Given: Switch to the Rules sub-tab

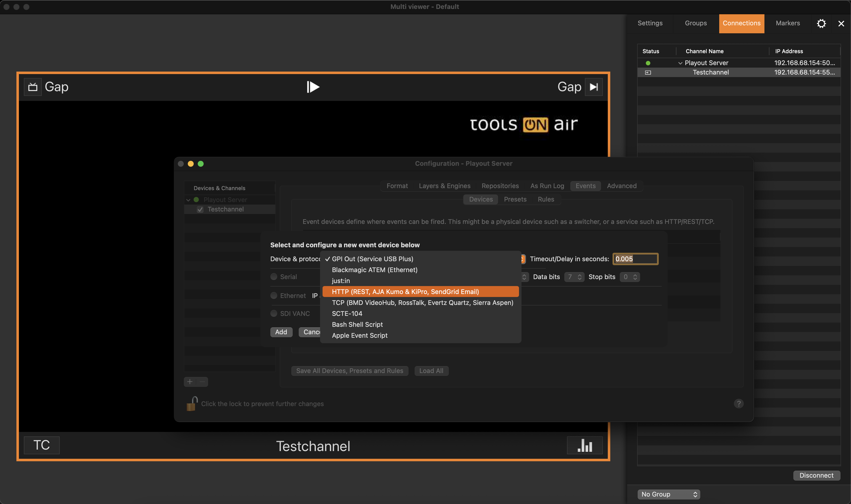Looking at the screenshot, I should pyautogui.click(x=546, y=199).
